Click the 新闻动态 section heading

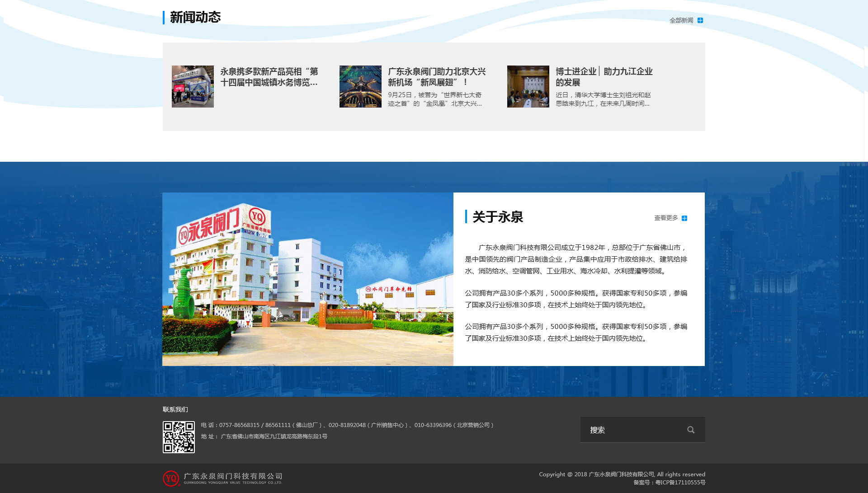point(195,17)
